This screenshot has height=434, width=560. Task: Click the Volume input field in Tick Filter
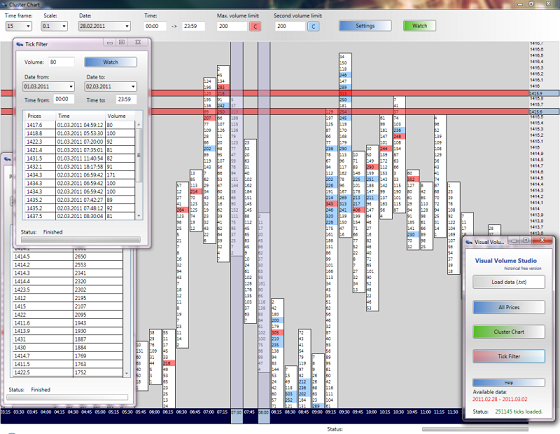click(61, 62)
